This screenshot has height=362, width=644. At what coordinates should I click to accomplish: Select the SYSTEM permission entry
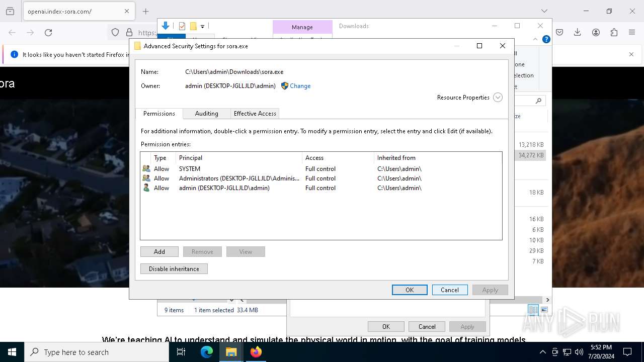click(321, 169)
